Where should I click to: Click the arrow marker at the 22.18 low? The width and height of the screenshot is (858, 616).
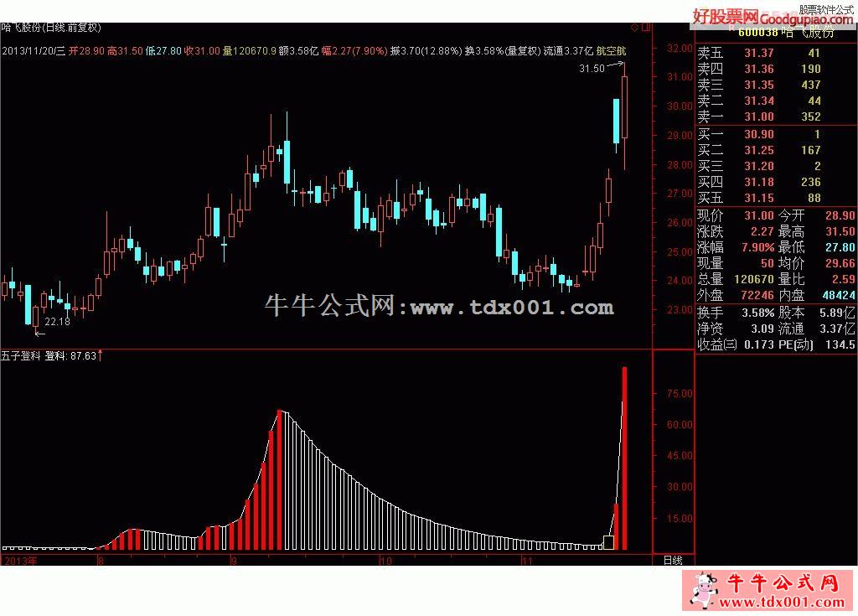39,332
